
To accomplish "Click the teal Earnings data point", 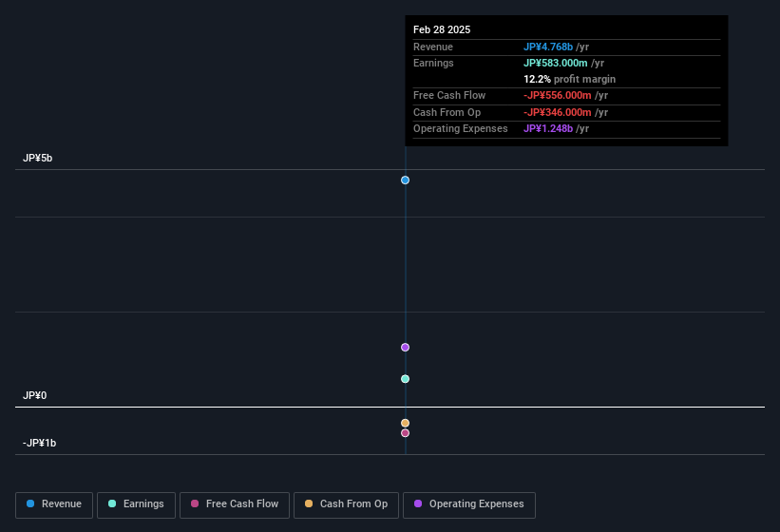I will pos(405,379).
